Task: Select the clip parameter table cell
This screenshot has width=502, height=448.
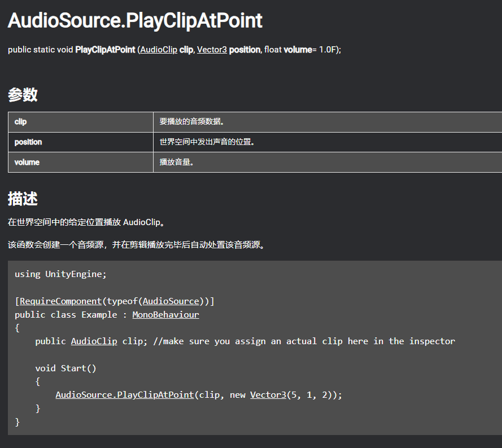Action: pos(81,122)
